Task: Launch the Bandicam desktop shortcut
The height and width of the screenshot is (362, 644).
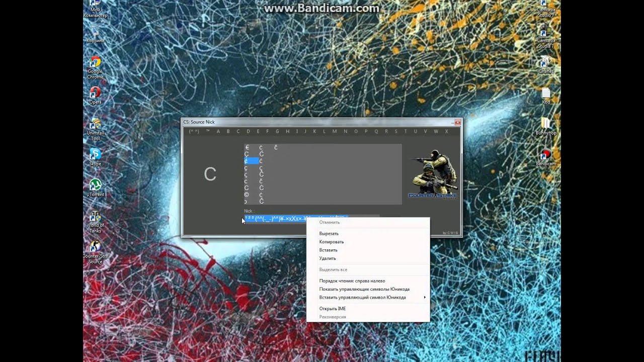Action: coord(546,157)
